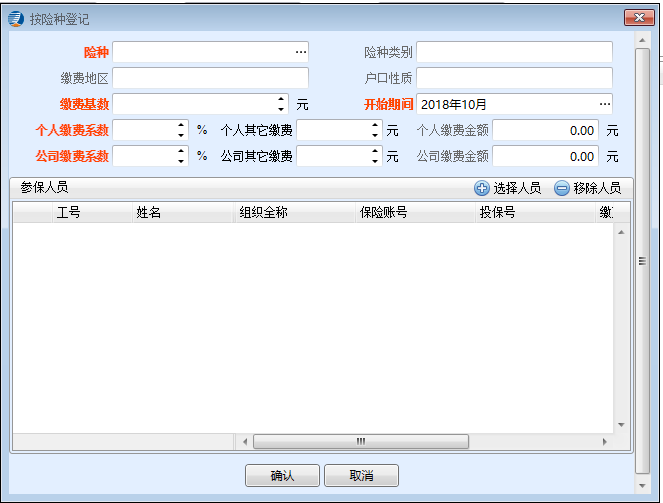This screenshot has width=663, height=503.
Task: Decrease 个人缴费系数 with down arrow
Action: point(181,134)
